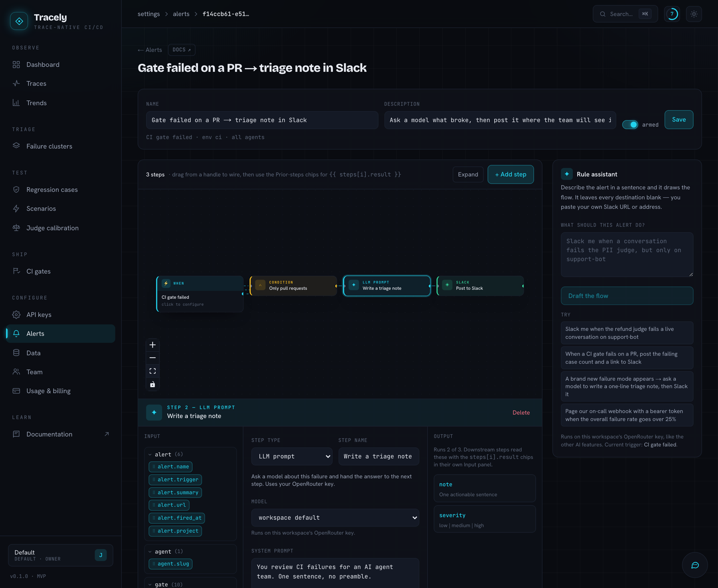The image size is (718, 588).
Task: Go back to Alerts list
Action: point(150,50)
